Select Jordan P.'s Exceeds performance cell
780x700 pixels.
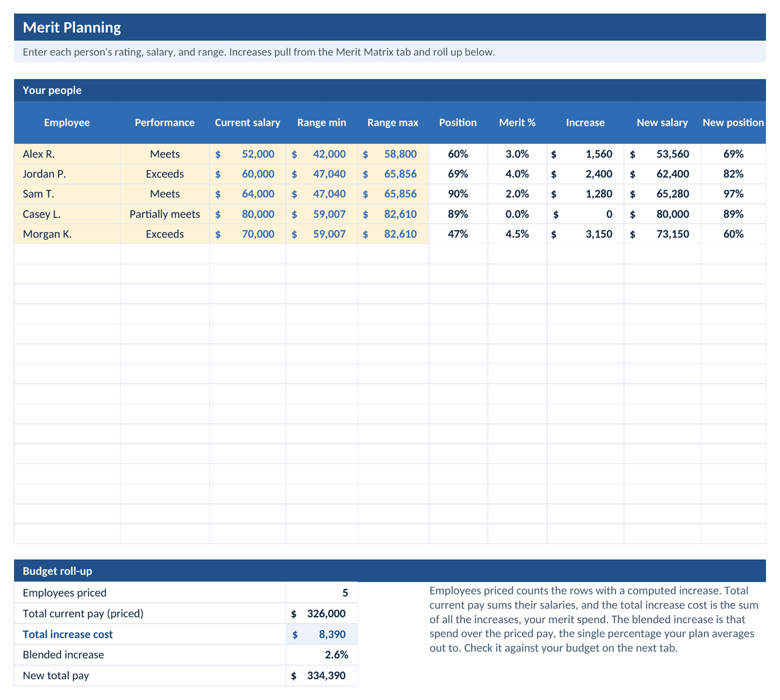(x=165, y=174)
